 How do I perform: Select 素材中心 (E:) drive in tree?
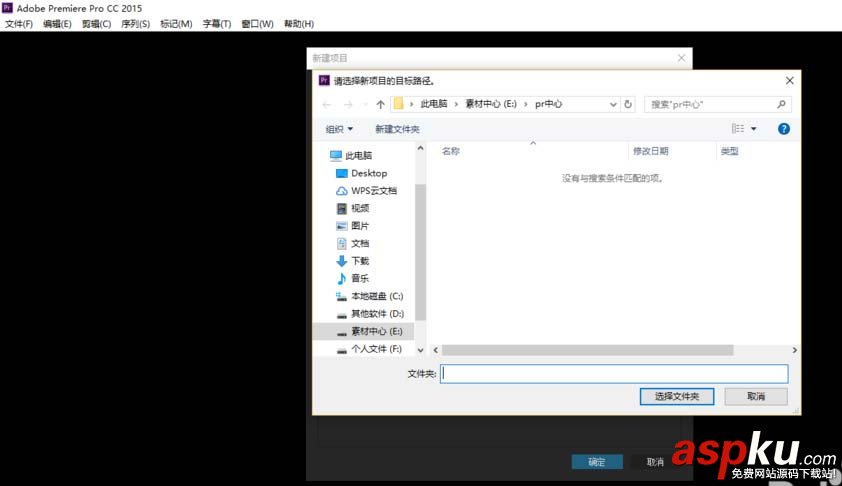click(364, 331)
